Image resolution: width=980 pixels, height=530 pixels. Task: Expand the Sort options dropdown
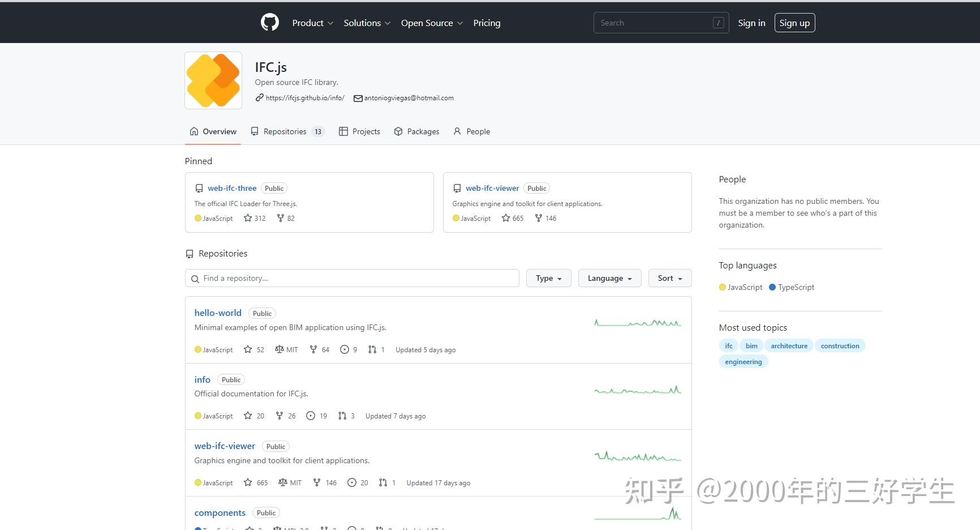tap(669, 278)
